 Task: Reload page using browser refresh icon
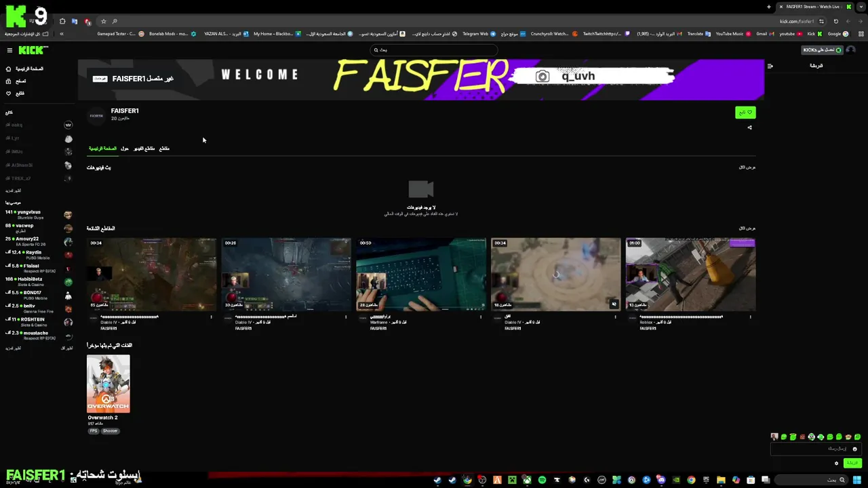835,21
